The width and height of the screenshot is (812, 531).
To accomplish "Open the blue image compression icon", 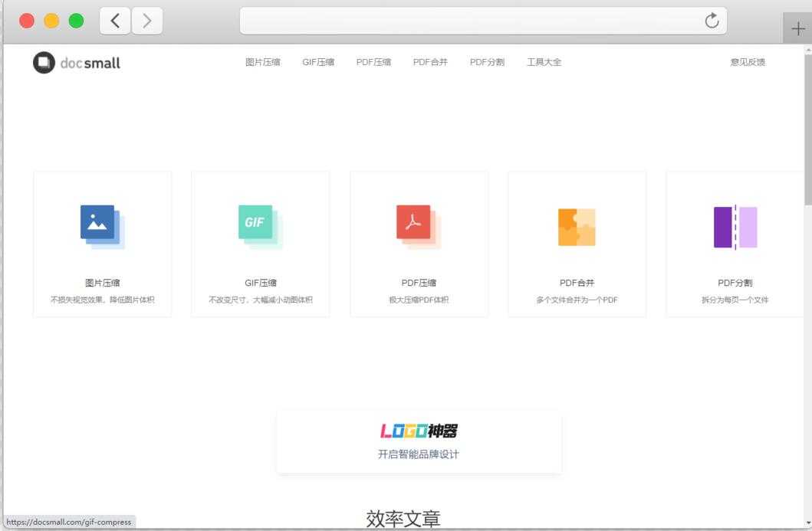I will pyautogui.click(x=102, y=226).
